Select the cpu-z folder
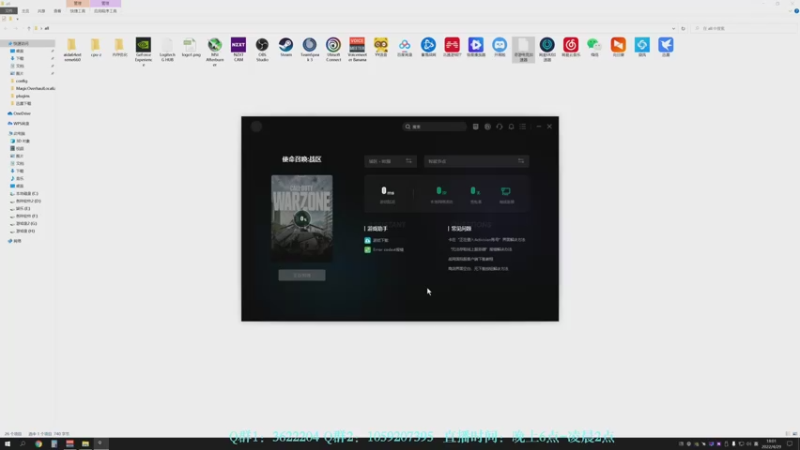This screenshot has height=450, width=800. (x=96, y=47)
